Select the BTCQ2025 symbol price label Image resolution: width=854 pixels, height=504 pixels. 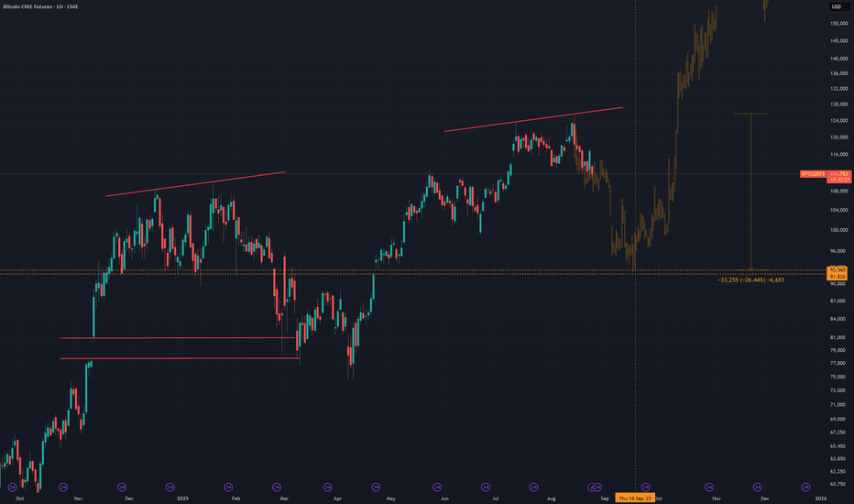(813, 174)
